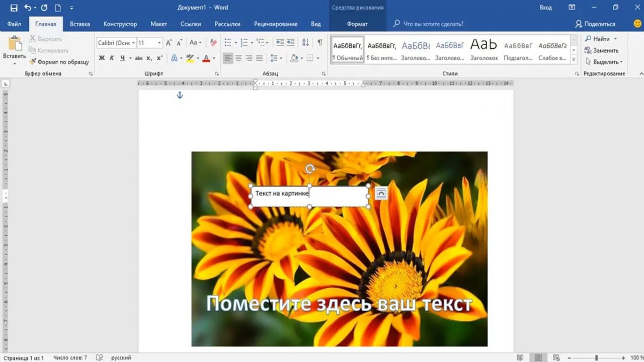The image size is (644, 362).
Task: Open the Выделить dropdown
Action: 604,62
